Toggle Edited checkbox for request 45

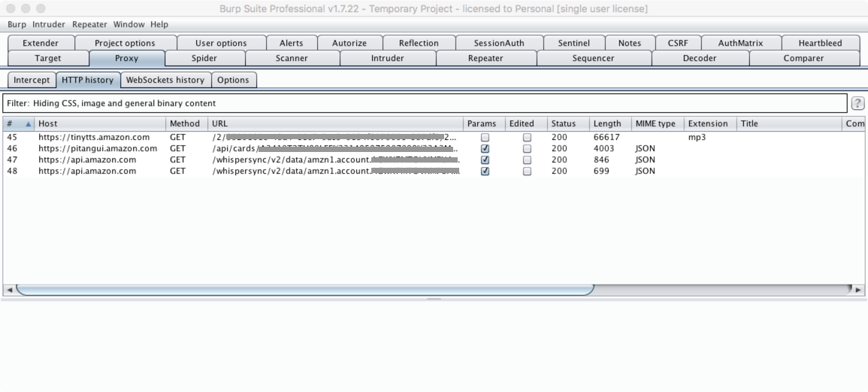point(527,138)
